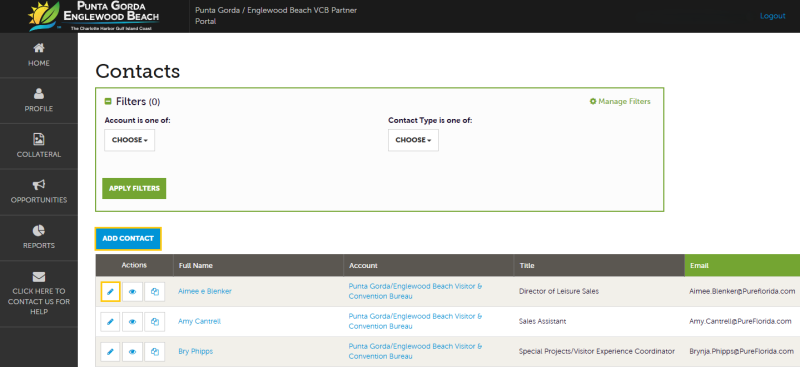Click email Brynja.Phipps@PureFlorida.com
The width and height of the screenshot is (800, 367).
pos(742,352)
